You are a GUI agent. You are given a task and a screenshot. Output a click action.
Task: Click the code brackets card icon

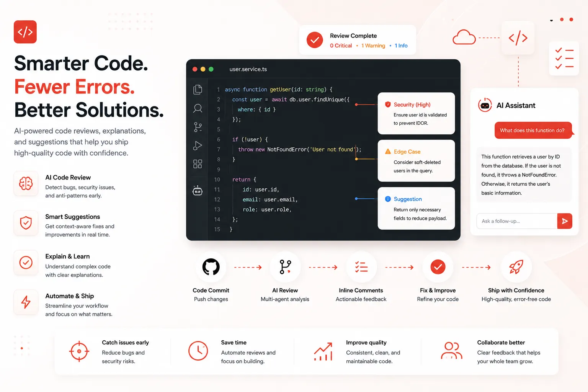tap(518, 38)
